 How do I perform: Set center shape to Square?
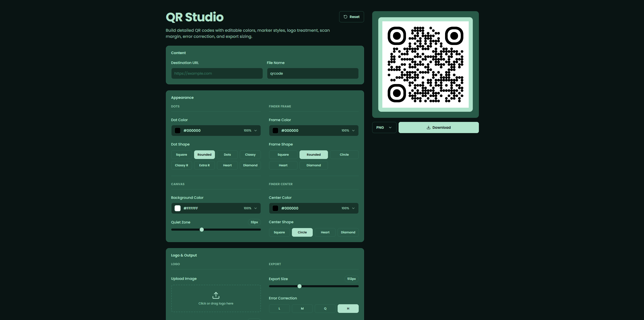(x=279, y=232)
